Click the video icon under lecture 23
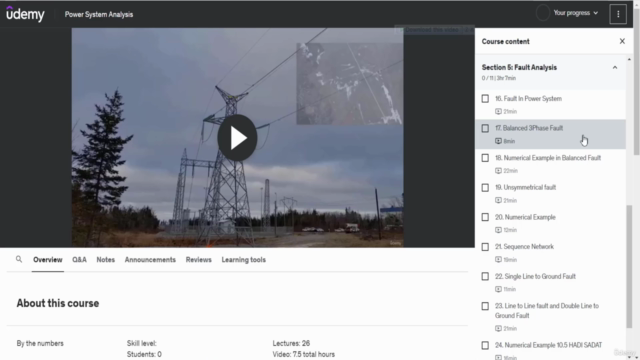 [x=498, y=328]
